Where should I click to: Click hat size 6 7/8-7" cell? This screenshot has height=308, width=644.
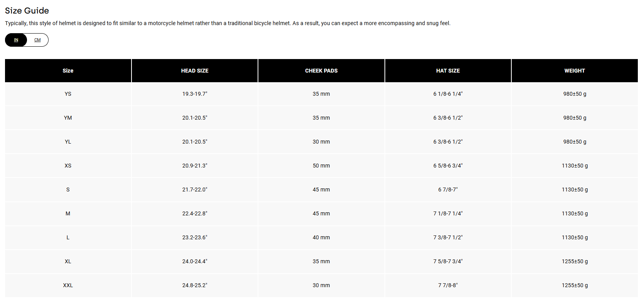pyautogui.click(x=448, y=190)
